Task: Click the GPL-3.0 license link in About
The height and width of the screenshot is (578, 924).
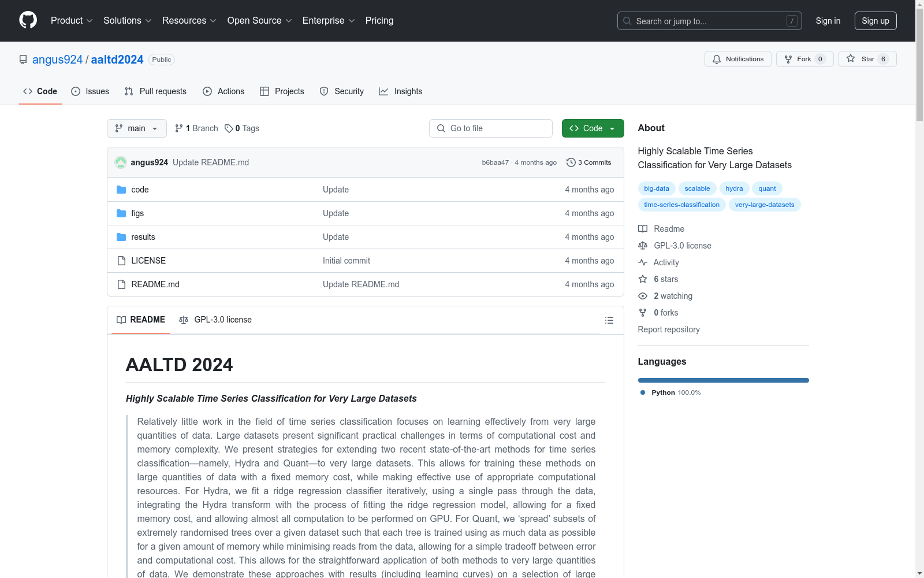Action: (x=675, y=246)
